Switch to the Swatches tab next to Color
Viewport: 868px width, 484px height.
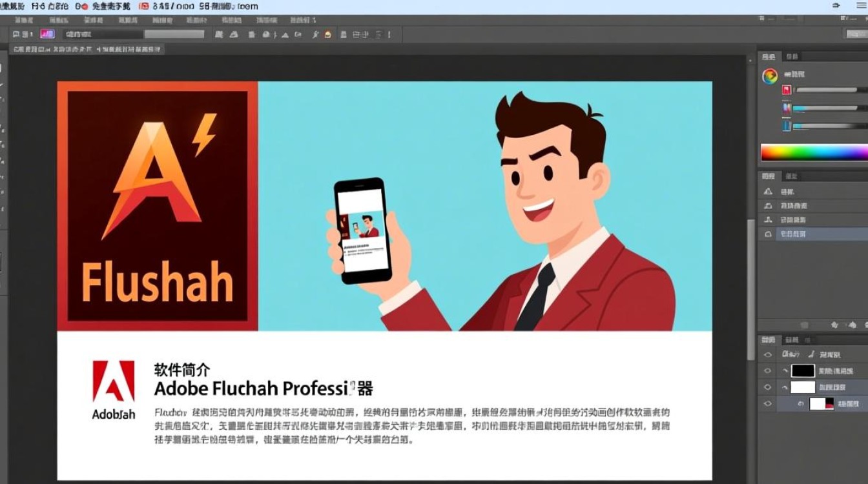coord(792,57)
